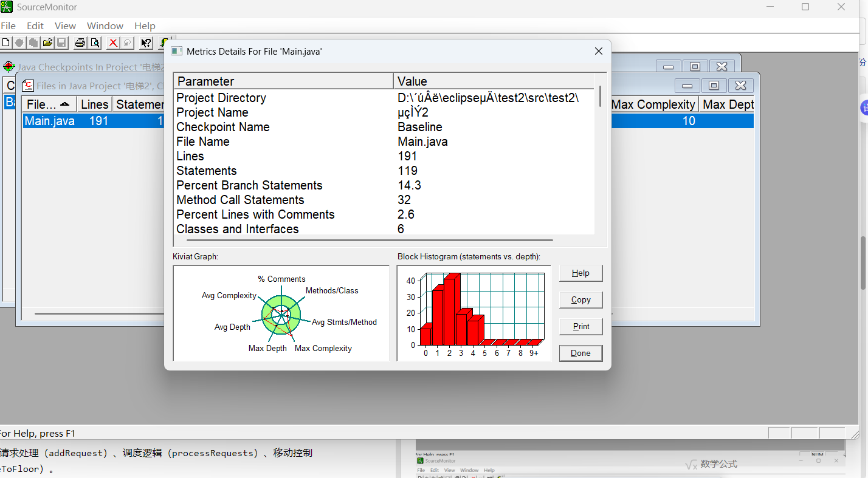
Task: Close the Metrics Details dialog
Action: pyautogui.click(x=599, y=52)
